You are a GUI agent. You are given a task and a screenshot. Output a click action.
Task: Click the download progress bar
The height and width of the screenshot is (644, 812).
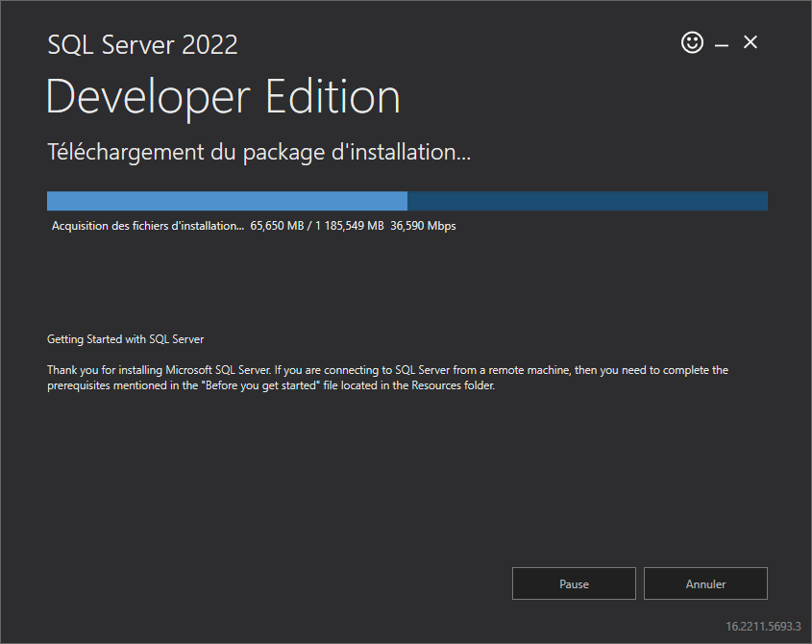(x=407, y=201)
